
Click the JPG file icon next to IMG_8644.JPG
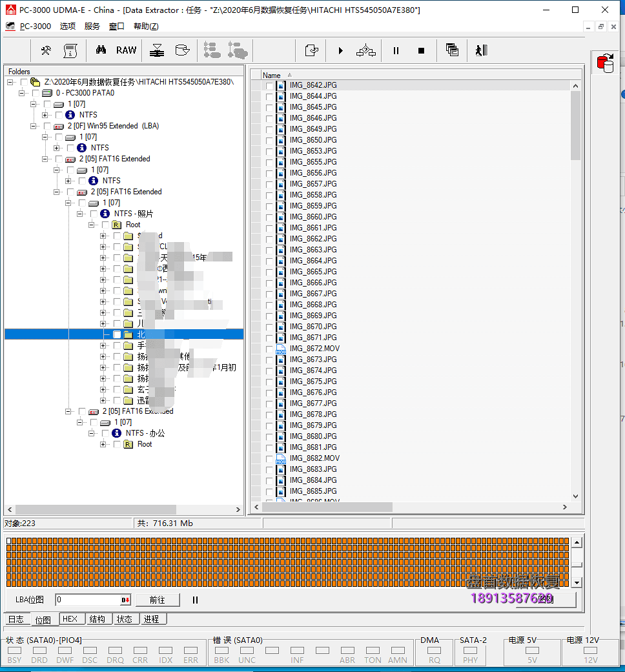281,96
